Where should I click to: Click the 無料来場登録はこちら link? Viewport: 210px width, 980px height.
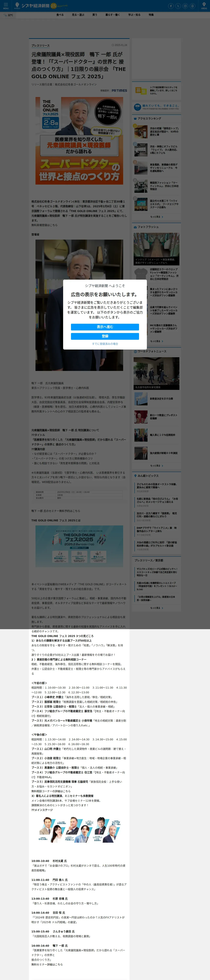pyautogui.click(x=45, y=225)
